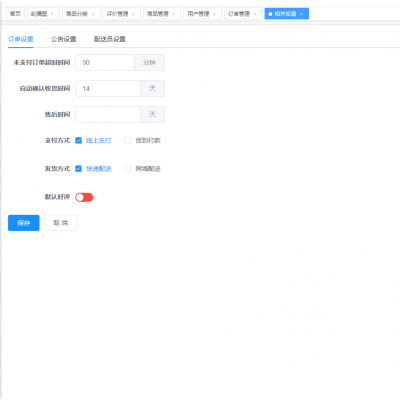Select the 自动确认收货时间 days input
The image size is (400, 400).
(108, 88)
